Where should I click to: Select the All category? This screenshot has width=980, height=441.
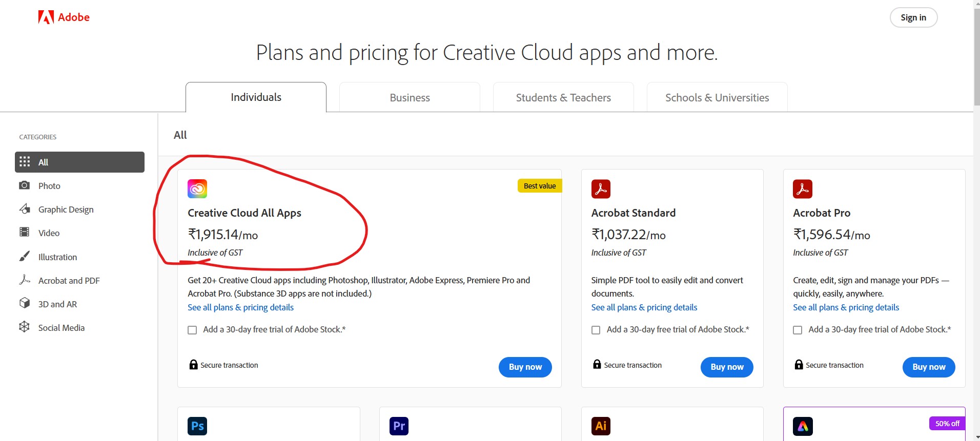(79, 162)
